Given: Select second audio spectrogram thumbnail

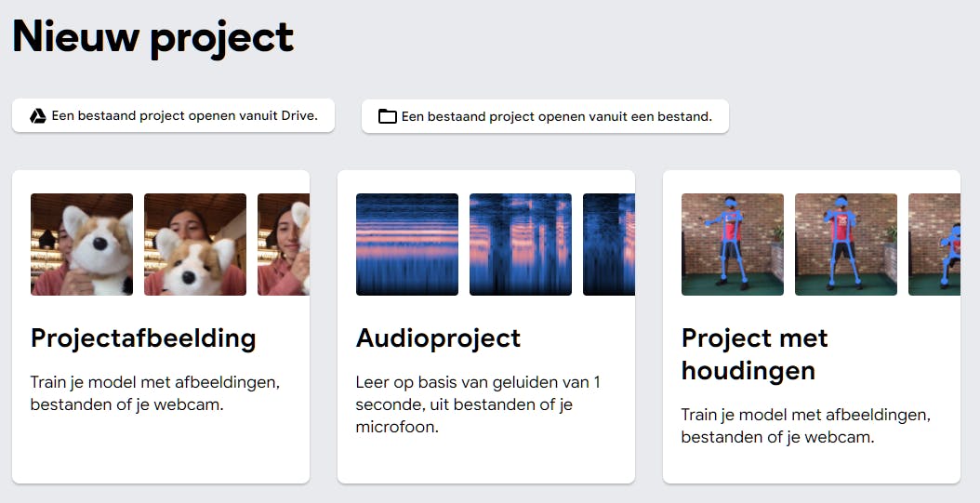Looking at the screenshot, I should (521, 245).
